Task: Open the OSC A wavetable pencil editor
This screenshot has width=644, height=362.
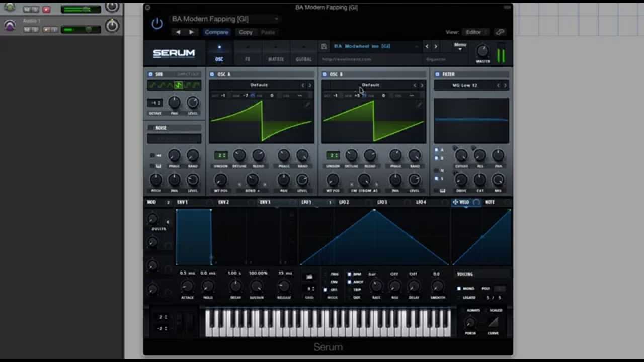Action: (307, 105)
